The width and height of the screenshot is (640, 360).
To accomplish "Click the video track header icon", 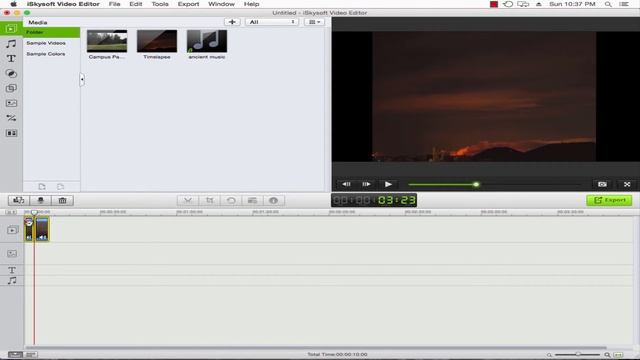I will [x=12, y=230].
